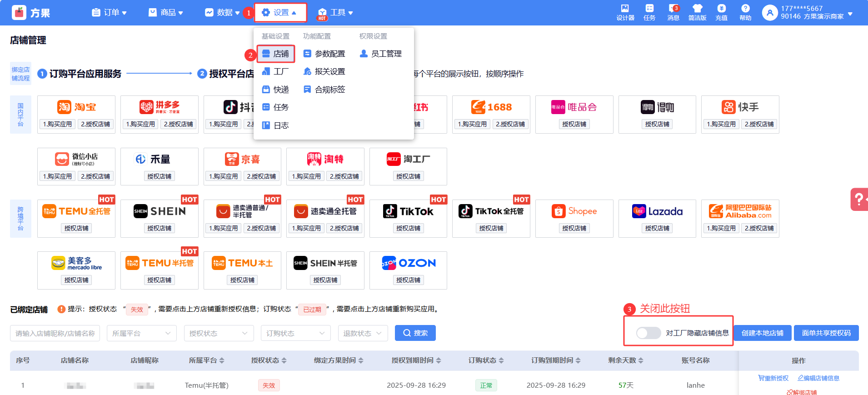Click the 得物 platform logo

pos(657,107)
